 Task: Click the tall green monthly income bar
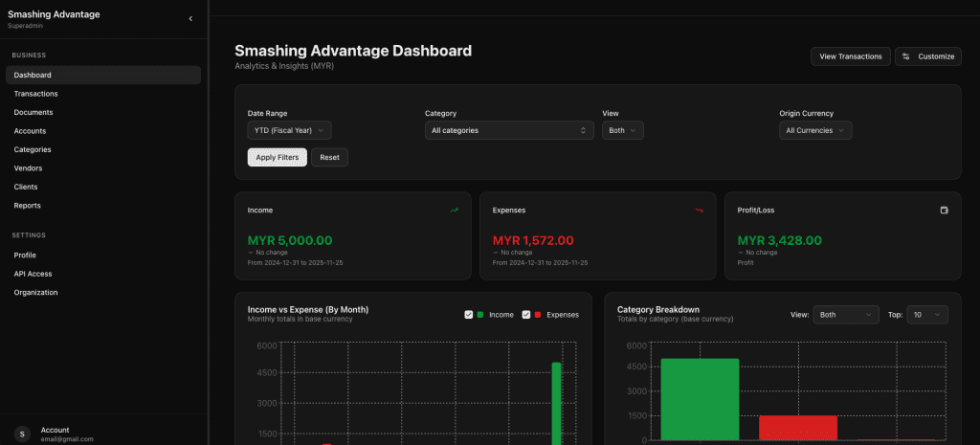(x=556, y=404)
